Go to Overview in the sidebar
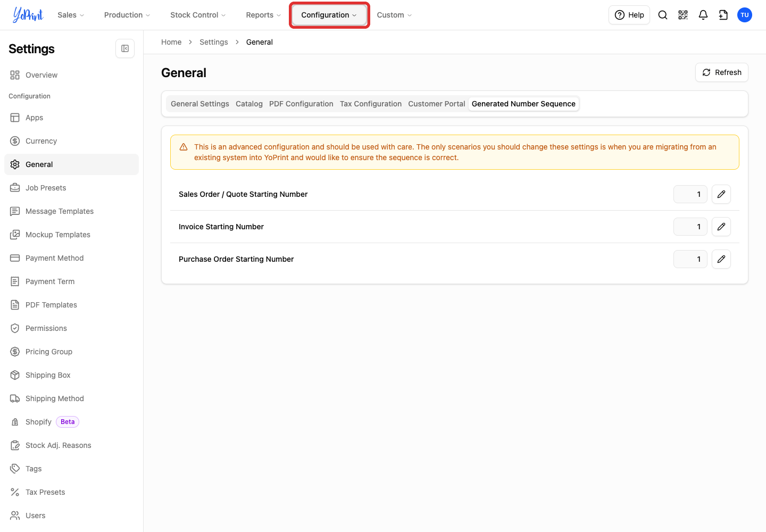 tap(71, 75)
